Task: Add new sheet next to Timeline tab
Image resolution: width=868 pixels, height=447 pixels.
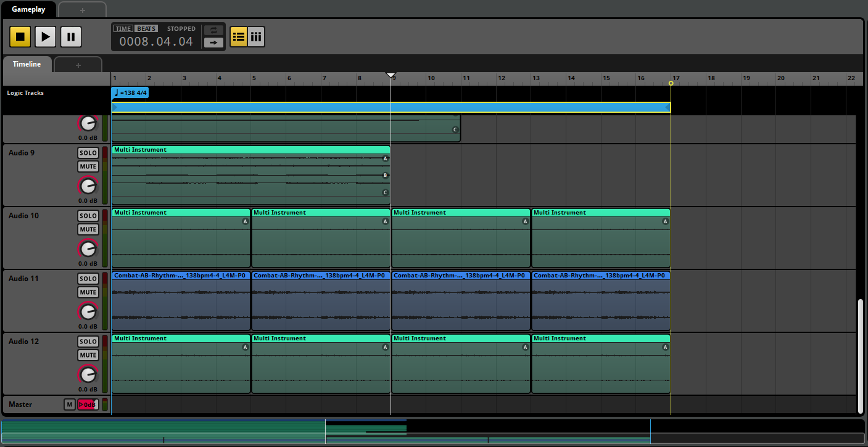Action: click(78, 65)
